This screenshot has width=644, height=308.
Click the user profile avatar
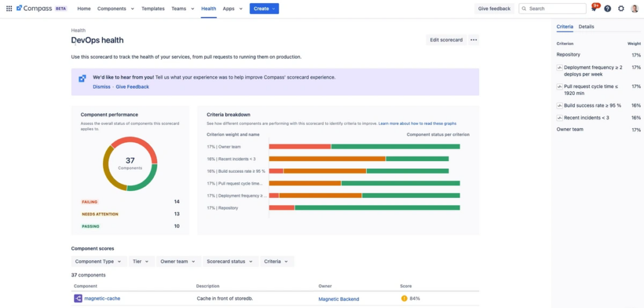click(x=635, y=9)
